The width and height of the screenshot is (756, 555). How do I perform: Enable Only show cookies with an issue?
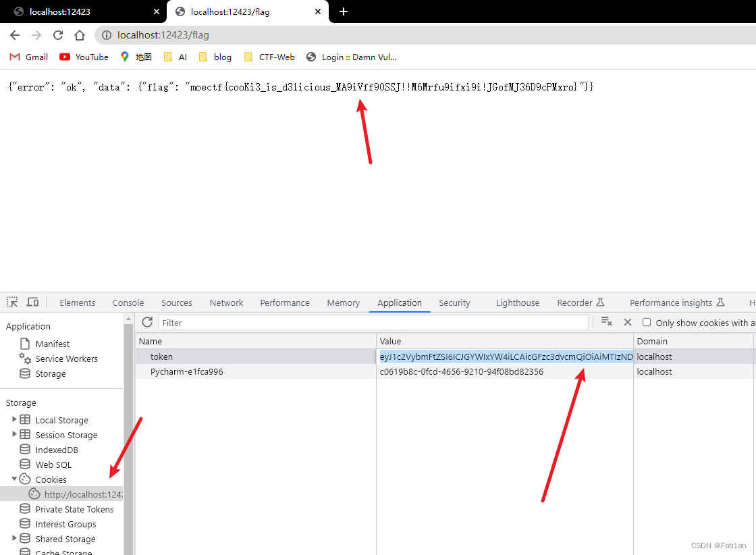pyautogui.click(x=647, y=322)
